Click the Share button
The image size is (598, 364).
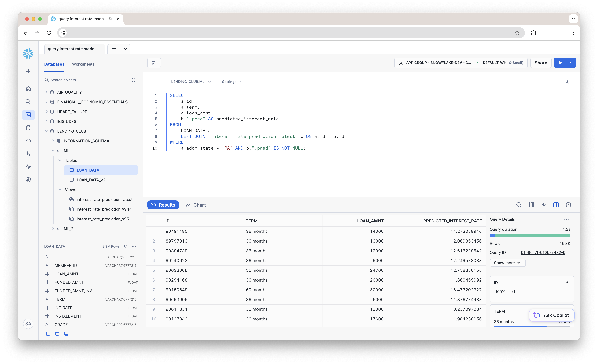[541, 63]
